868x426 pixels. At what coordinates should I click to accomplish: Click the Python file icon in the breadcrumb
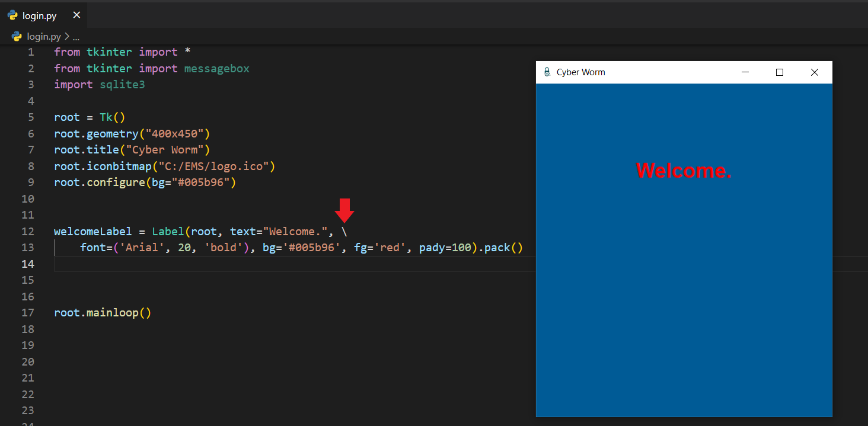coord(17,36)
